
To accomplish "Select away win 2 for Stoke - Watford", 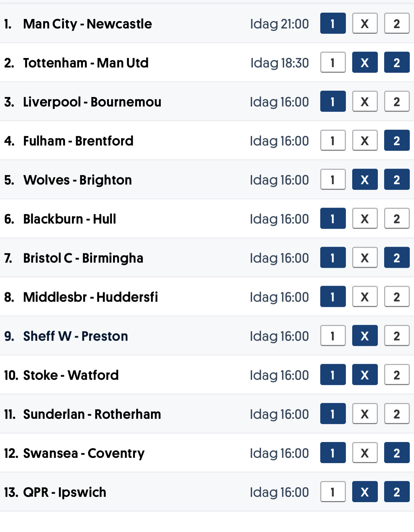I will (x=397, y=375).
